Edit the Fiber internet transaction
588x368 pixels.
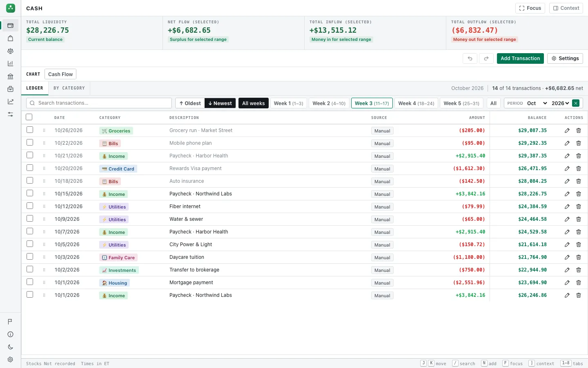pyautogui.click(x=567, y=206)
